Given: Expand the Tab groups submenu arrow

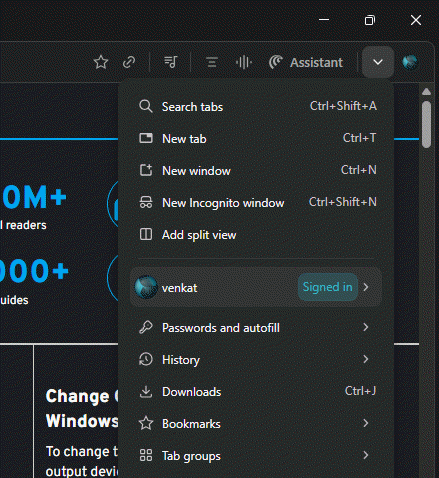Looking at the screenshot, I should tap(366, 455).
